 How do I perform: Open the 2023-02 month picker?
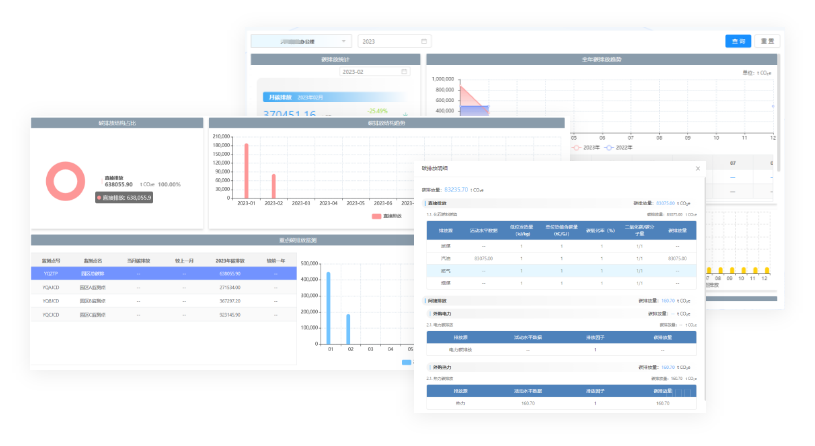pos(372,72)
